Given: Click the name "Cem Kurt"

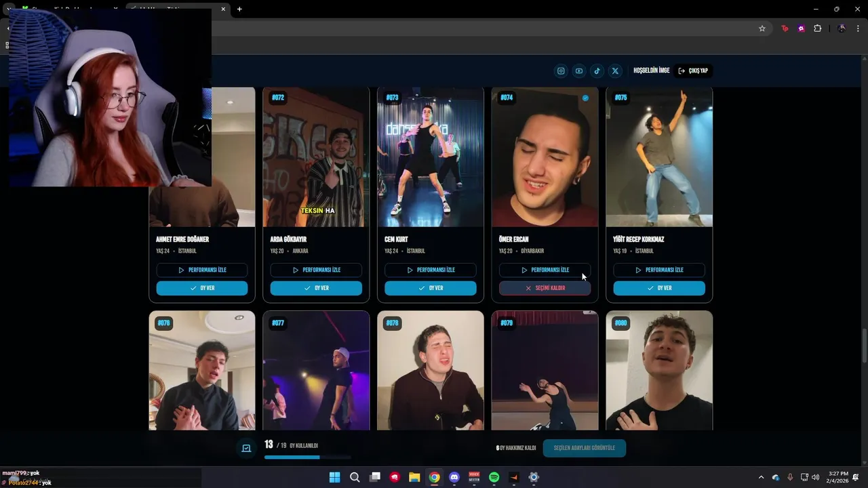Looking at the screenshot, I should pyautogui.click(x=396, y=239).
